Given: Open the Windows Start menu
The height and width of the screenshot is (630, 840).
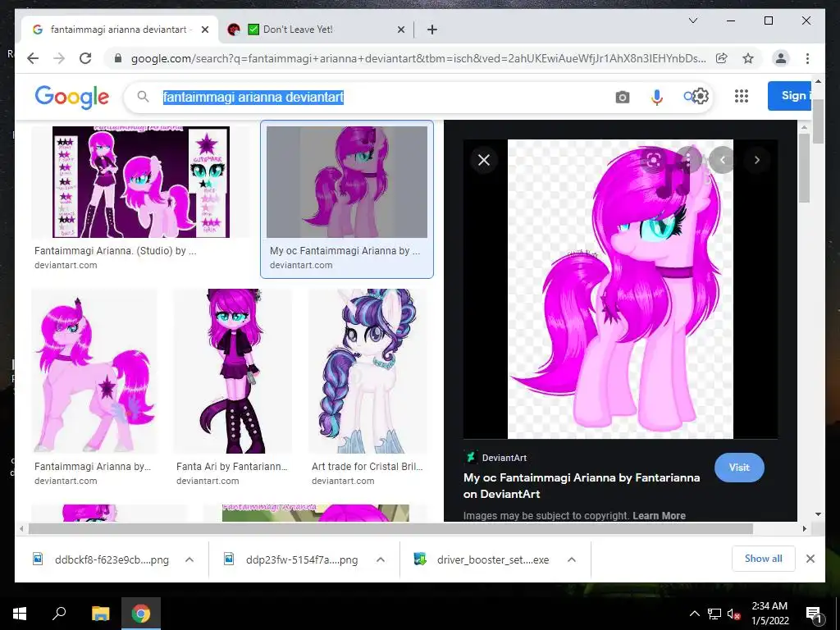Looking at the screenshot, I should coord(20,614).
